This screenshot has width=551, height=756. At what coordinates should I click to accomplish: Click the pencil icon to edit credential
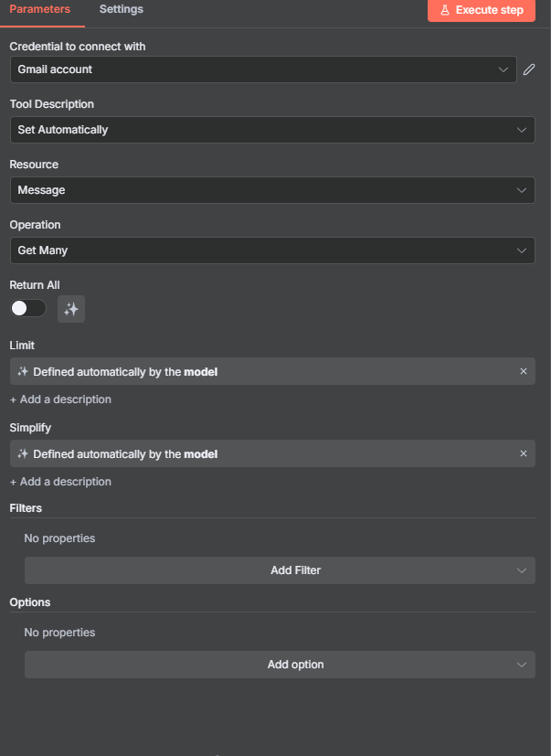pos(529,69)
